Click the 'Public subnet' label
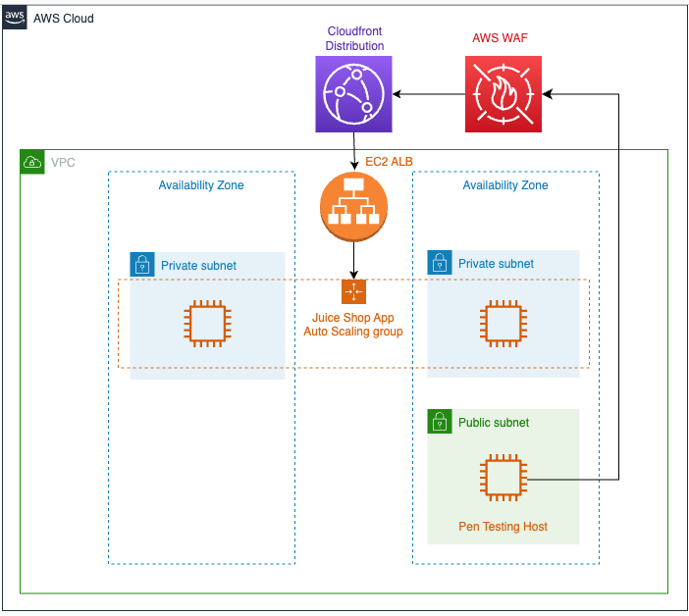 (494, 423)
